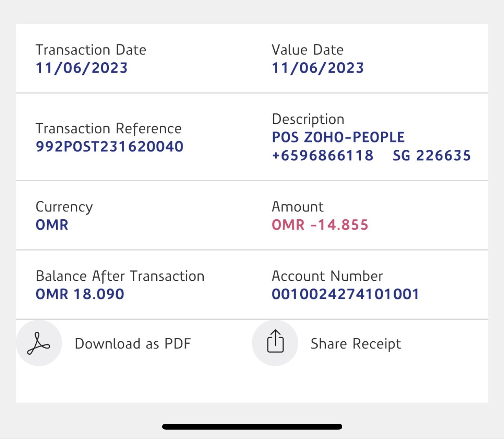Tap the home indicator bar
Screen dimensions: 504x439
click(252, 426)
